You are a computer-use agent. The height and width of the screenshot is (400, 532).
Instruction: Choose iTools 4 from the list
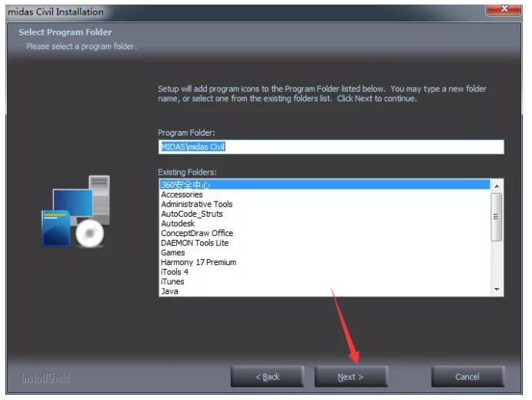(174, 272)
